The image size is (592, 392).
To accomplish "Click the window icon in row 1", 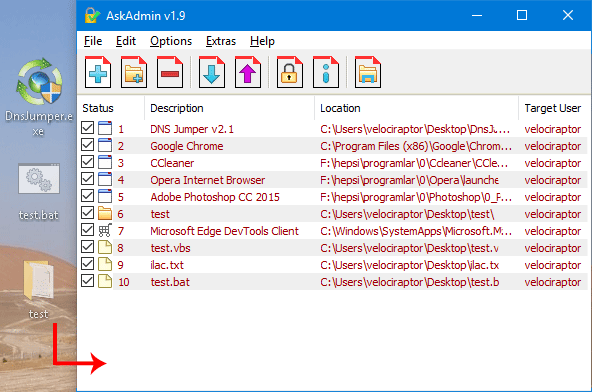I will pos(105,128).
